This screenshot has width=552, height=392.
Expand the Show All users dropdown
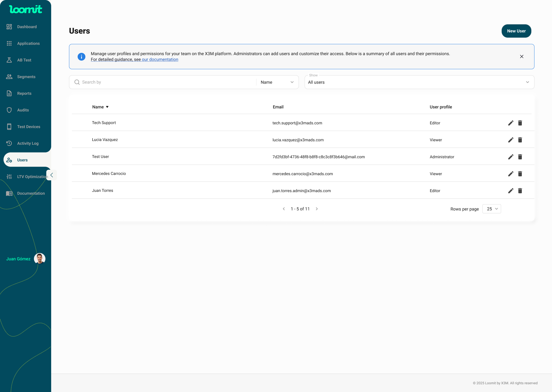[419, 82]
